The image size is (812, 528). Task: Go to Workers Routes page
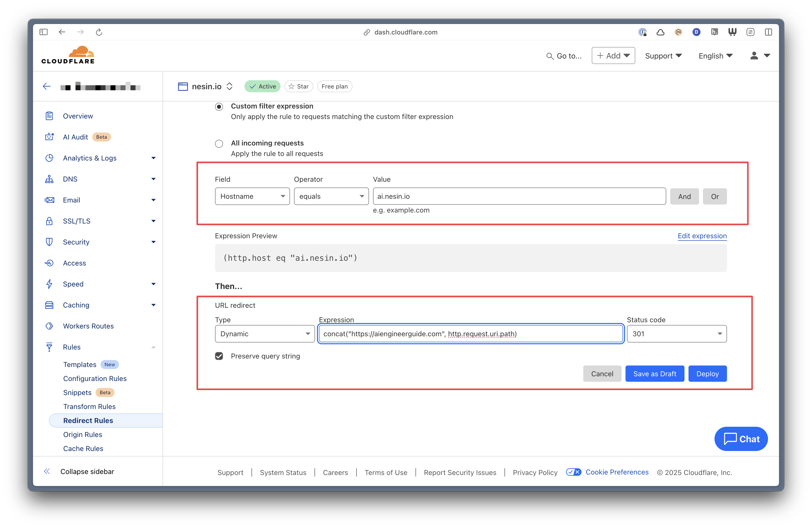(x=88, y=326)
